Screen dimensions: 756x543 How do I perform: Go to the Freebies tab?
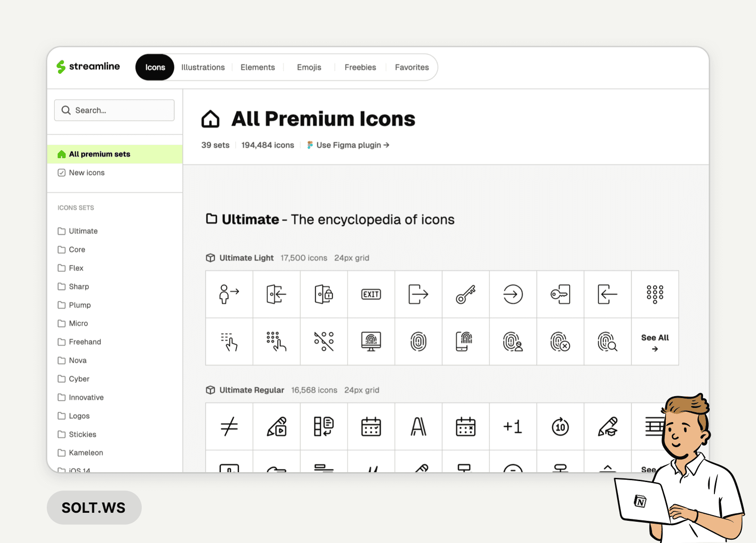tap(360, 68)
